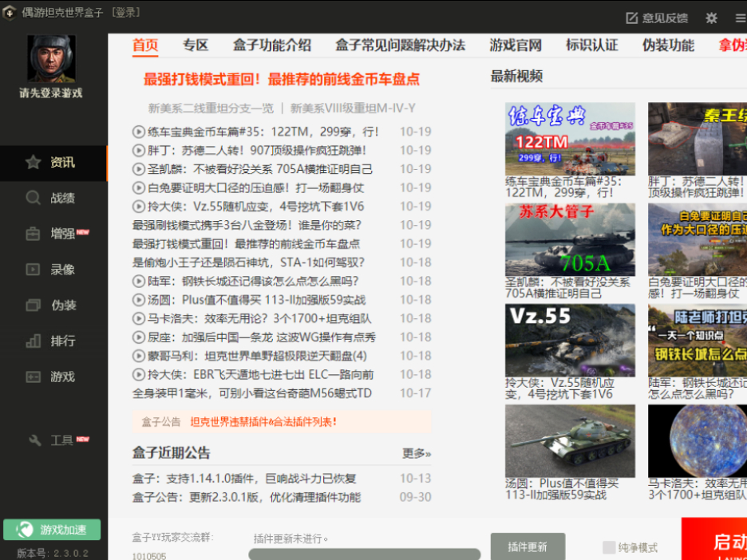
Task: Open the 盒子常见问题解决办法 tab
Action: click(x=400, y=45)
